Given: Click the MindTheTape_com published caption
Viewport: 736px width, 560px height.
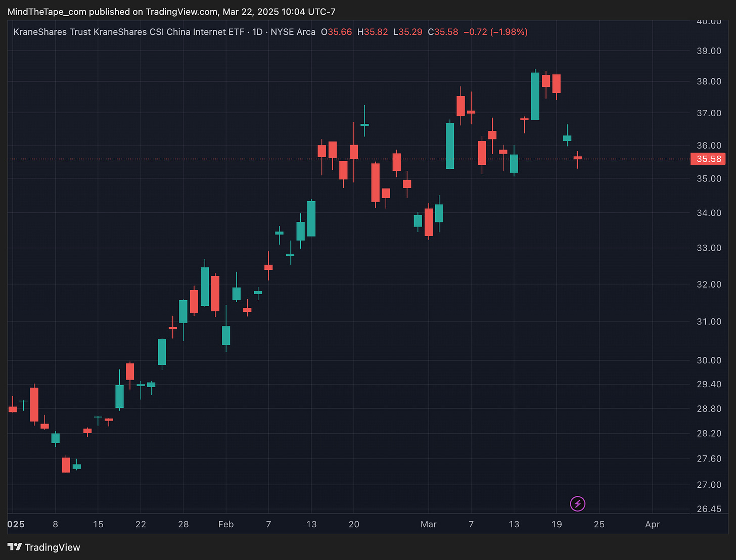Looking at the screenshot, I should click(171, 12).
